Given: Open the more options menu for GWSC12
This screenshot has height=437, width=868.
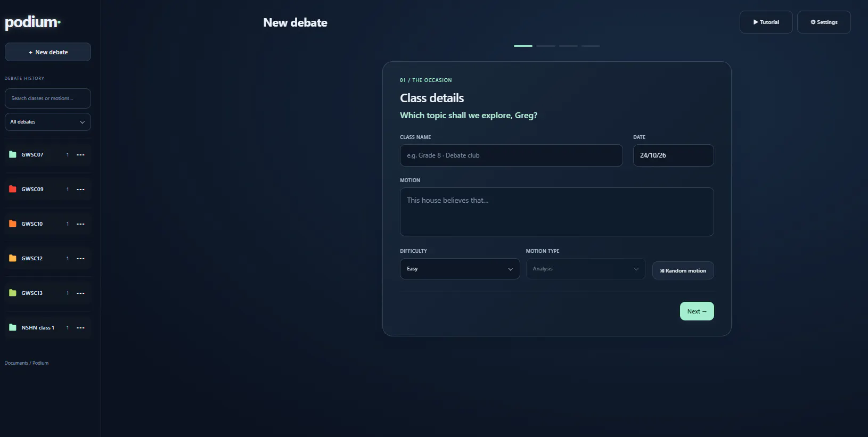Looking at the screenshot, I should pos(80,259).
